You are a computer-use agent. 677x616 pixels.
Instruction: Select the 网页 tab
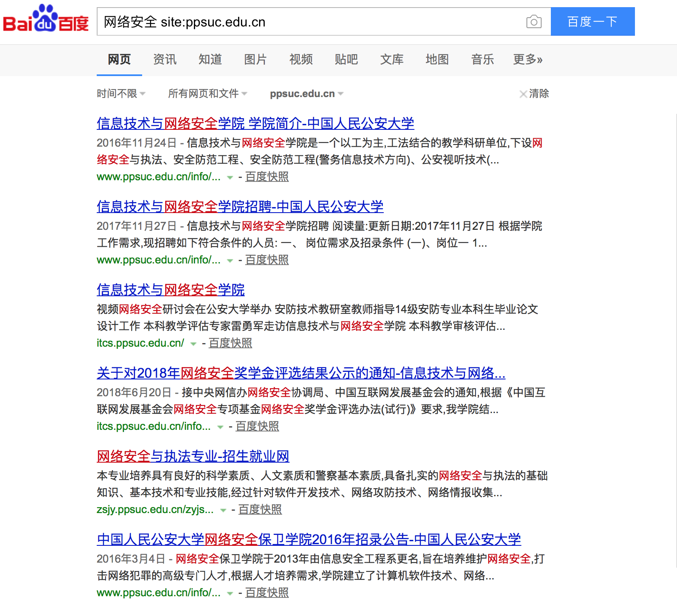119,59
